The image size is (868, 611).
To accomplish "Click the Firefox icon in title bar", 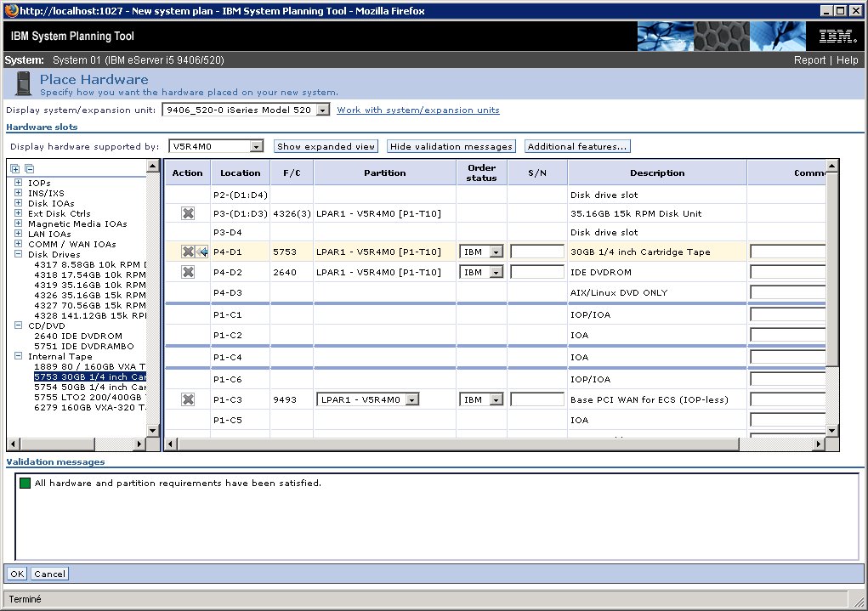I will (11, 10).
